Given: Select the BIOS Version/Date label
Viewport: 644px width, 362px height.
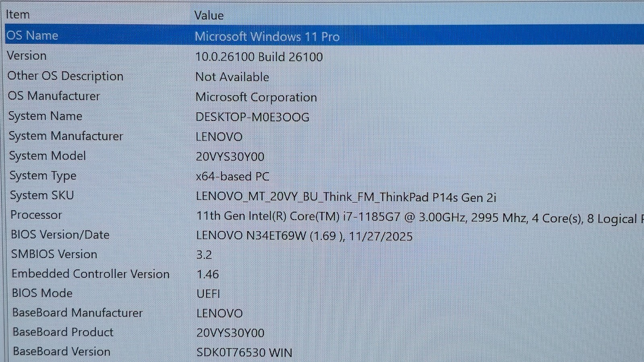Looking at the screenshot, I should click(x=60, y=234).
